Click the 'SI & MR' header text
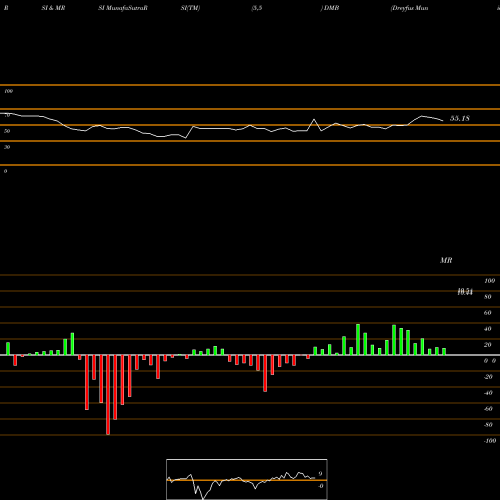 (x=53, y=8)
